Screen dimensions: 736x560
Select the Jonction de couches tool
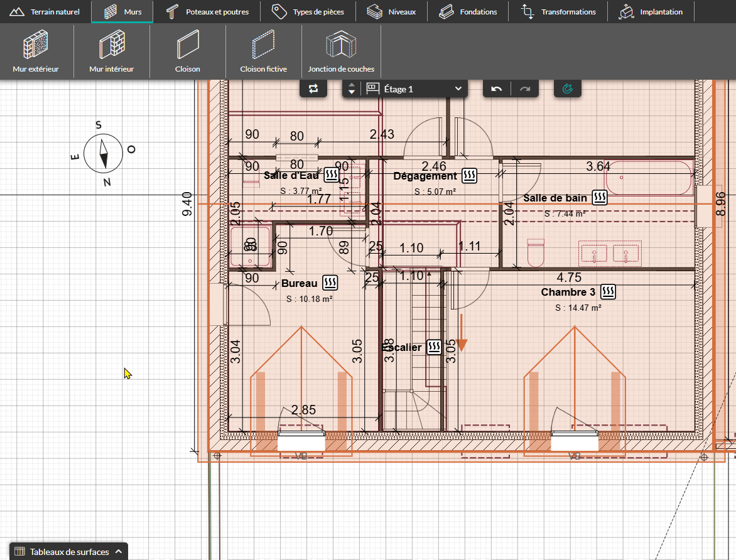coord(341,51)
